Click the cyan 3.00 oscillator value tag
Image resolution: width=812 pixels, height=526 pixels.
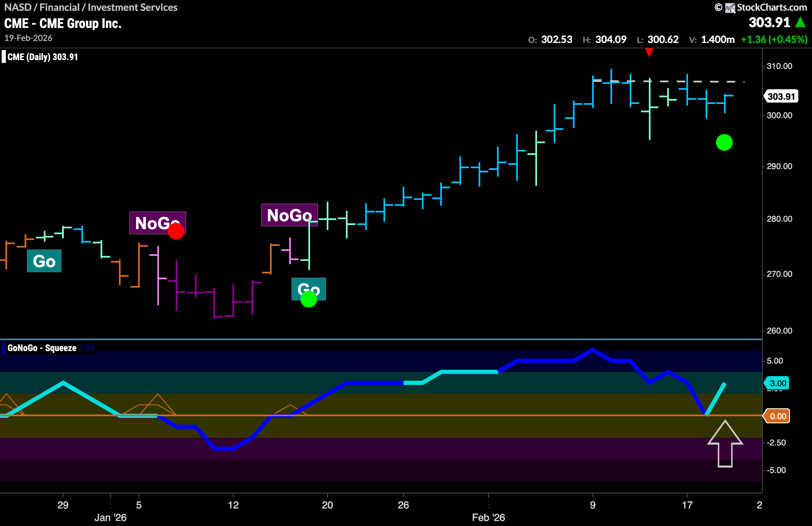coord(777,383)
